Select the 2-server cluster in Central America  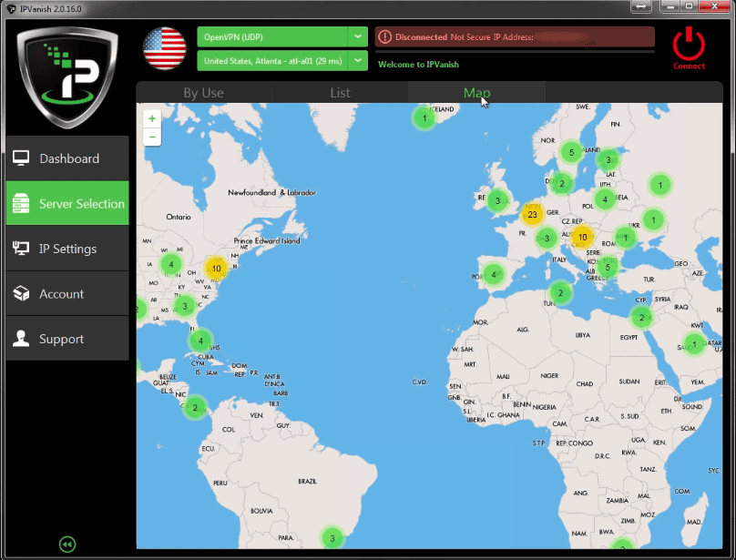click(195, 408)
